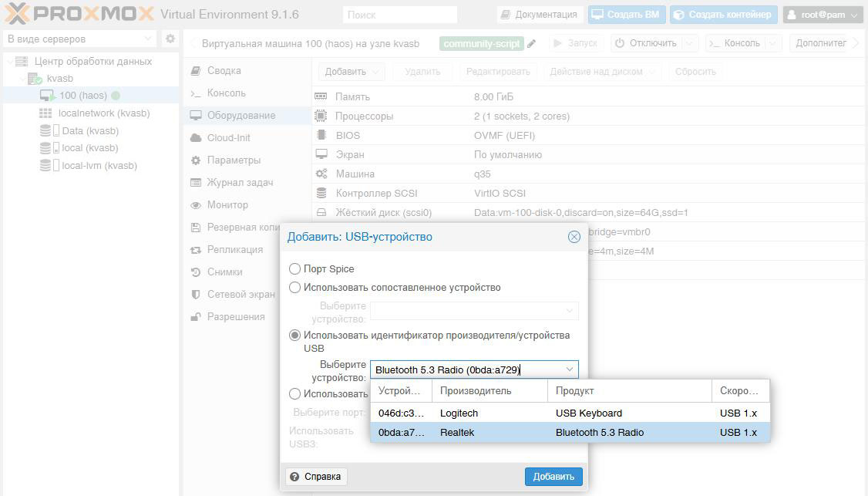Click the datacenter icon in the tree
This screenshot has width=868, height=496.
[x=22, y=62]
